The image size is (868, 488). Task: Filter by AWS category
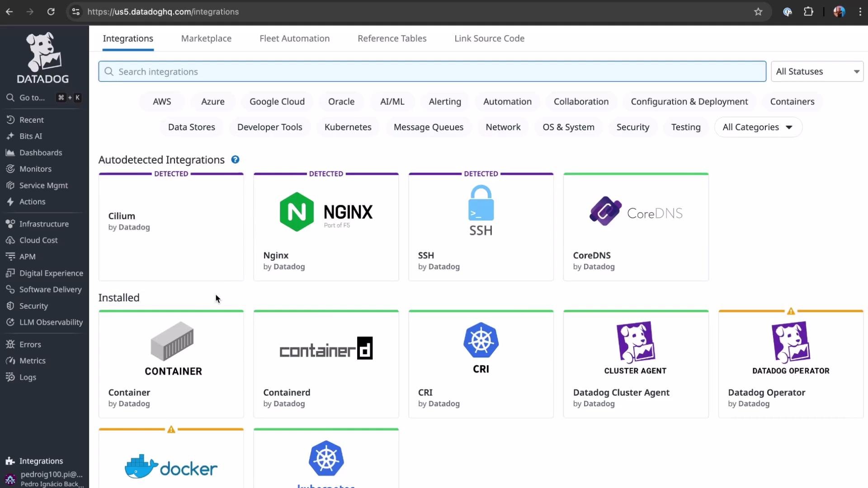coord(162,102)
